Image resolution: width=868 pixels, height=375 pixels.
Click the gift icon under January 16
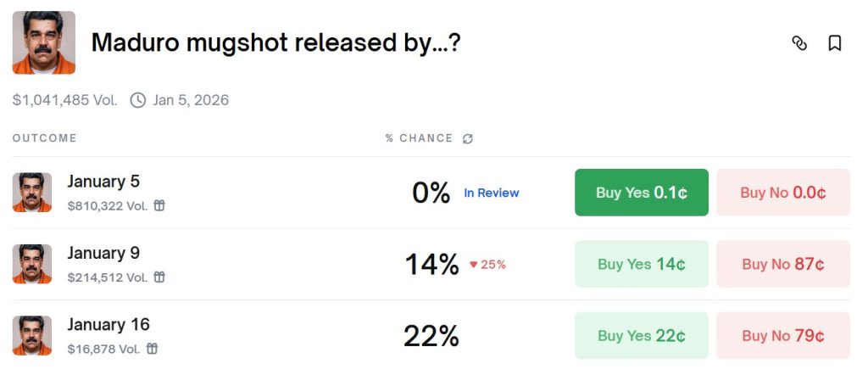click(x=153, y=349)
